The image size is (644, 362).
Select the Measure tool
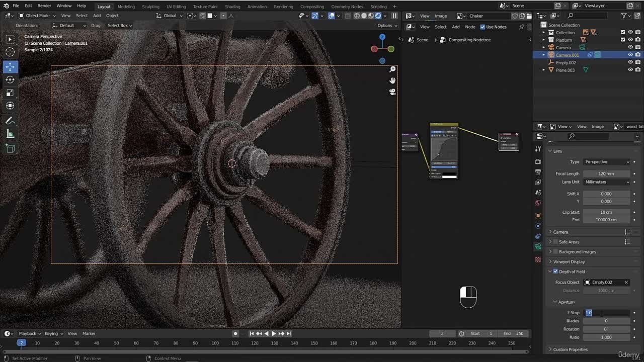click(x=10, y=134)
